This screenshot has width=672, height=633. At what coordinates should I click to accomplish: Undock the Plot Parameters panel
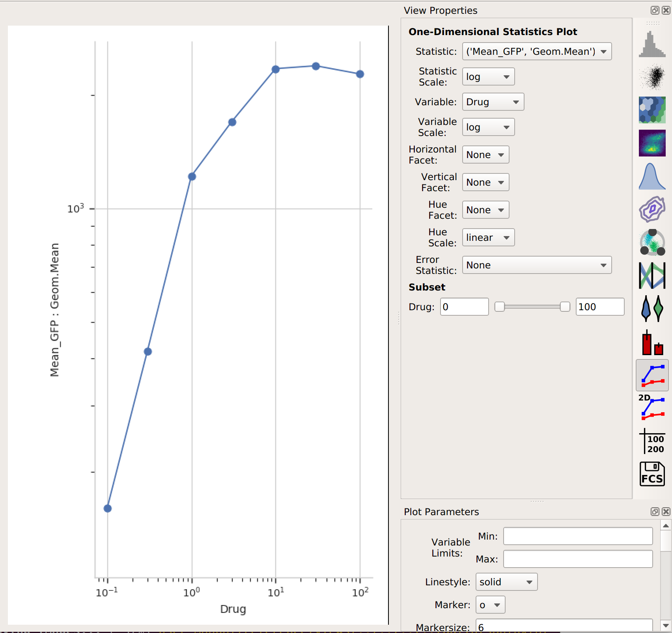click(x=655, y=512)
